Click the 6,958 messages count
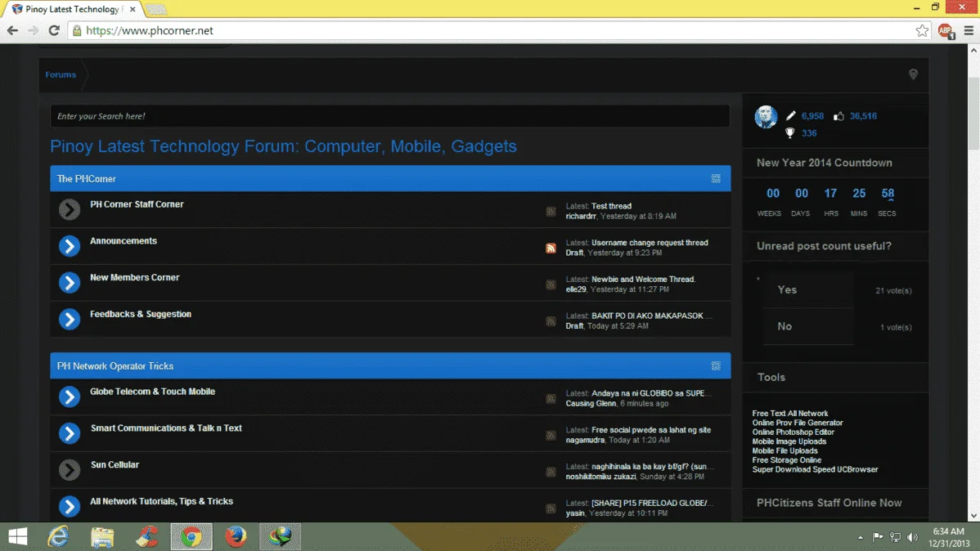This screenshot has width=980, height=551. [x=812, y=116]
